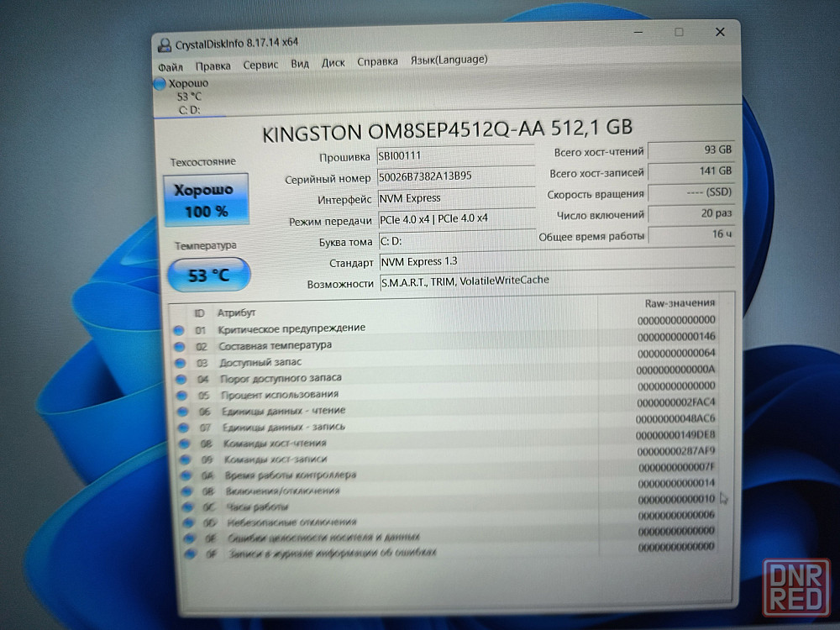The image size is (840, 630).
Task: Click the 53 °C temperature button
Action: coord(209,275)
